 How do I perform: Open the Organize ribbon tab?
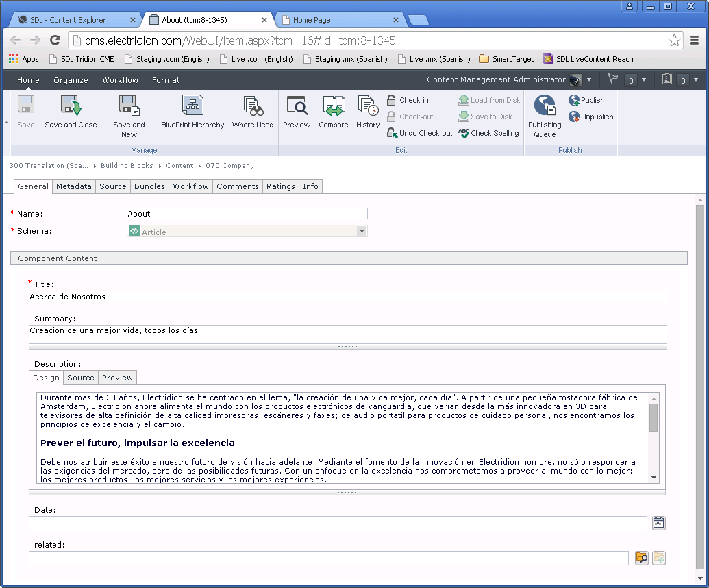click(x=71, y=80)
